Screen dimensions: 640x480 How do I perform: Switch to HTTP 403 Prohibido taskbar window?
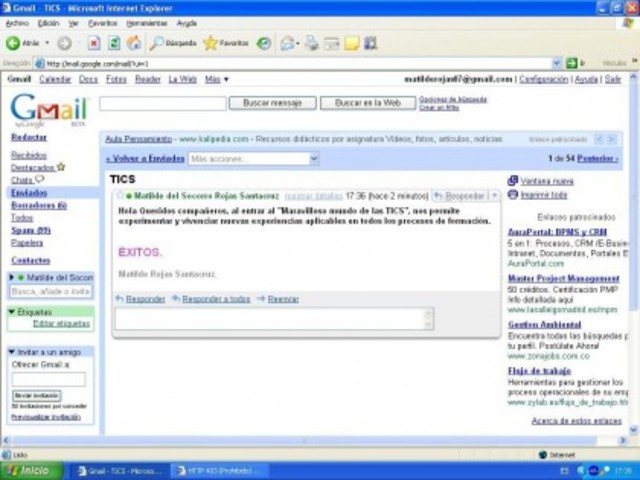click(220, 471)
